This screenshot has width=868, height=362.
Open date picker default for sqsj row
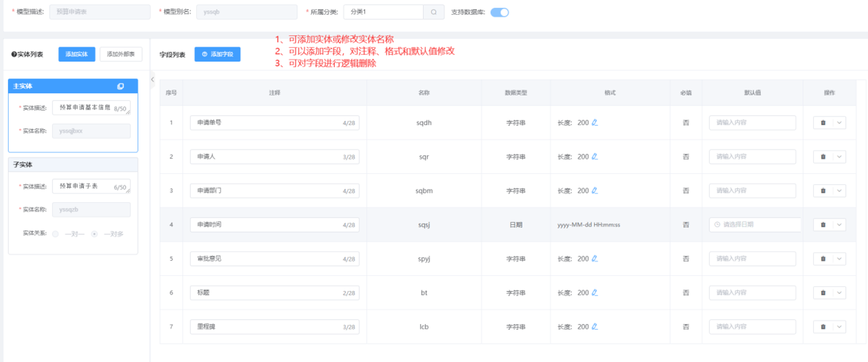pyautogui.click(x=755, y=225)
